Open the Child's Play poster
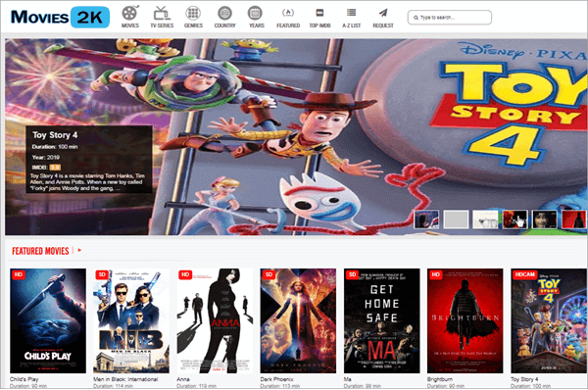Screen dimensions: 588x390 48,320
